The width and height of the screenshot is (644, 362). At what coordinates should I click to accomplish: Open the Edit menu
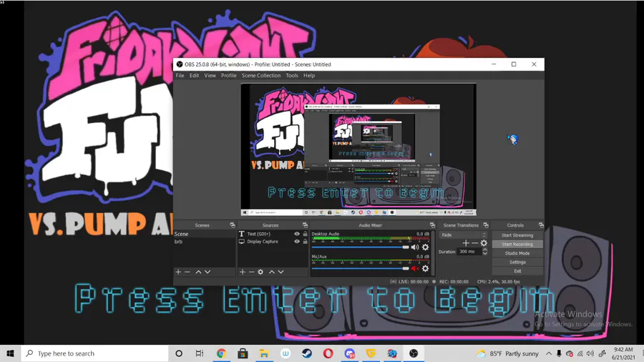194,76
